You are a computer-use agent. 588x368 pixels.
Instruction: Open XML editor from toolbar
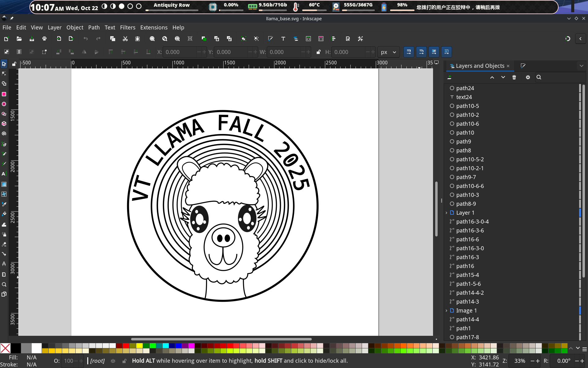tap(308, 39)
